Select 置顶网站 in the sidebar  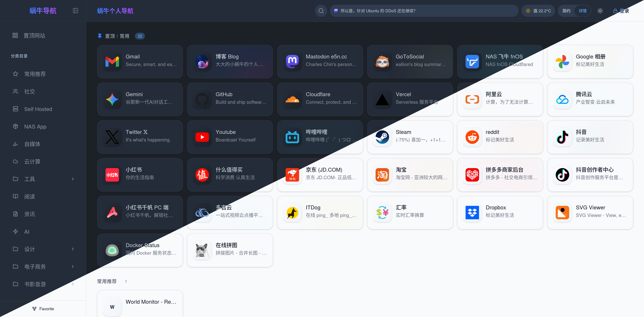click(43, 36)
